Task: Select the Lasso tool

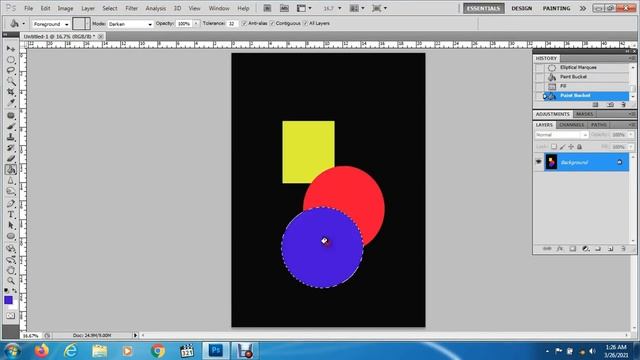Action: click(x=11, y=71)
